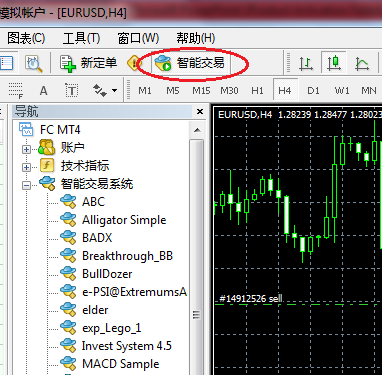Click the magnifier clock icon in toolbar
Screen dimensions: 382x375
(34, 63)
